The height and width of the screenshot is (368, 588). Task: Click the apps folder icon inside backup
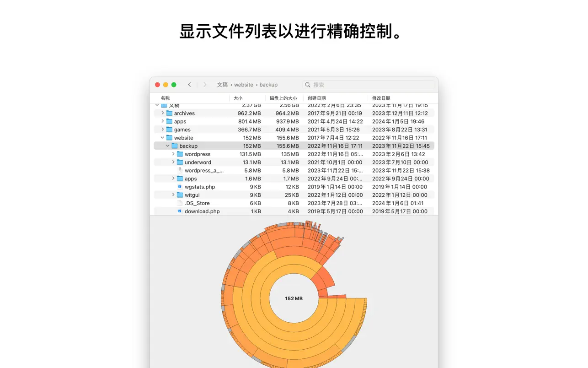[x=180, y=179]
